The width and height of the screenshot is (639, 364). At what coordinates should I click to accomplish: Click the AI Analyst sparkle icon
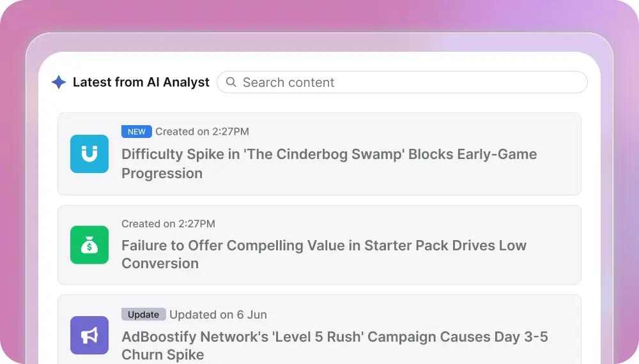tap(59, 82)
